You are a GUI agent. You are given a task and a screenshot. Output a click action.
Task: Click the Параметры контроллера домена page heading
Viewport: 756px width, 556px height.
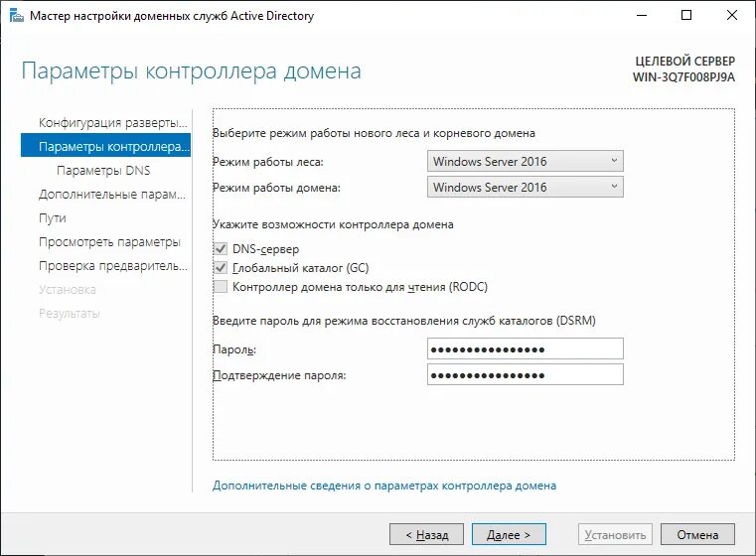click(x=191, y=71)
